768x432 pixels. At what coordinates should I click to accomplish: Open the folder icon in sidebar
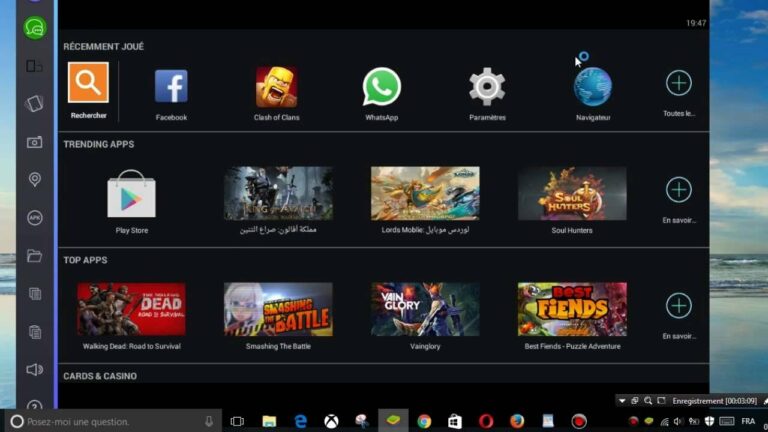coord(35,256)
